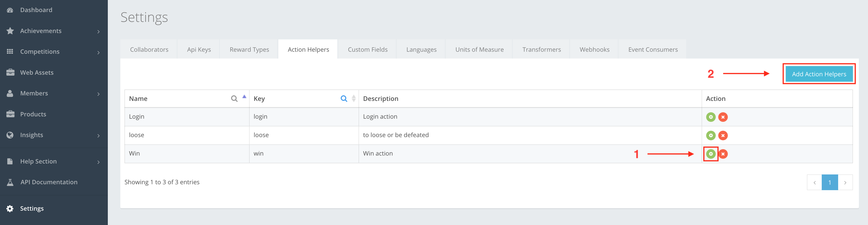The width and height of the screenshot is (868, 225).
Task: Switch to the Reward Types tab
Action: point(249,49)
